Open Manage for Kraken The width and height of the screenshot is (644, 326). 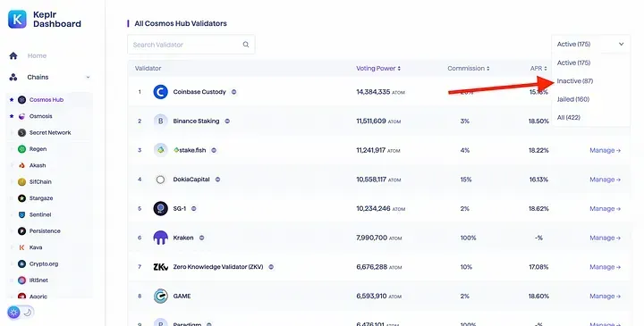pos(605,238)
